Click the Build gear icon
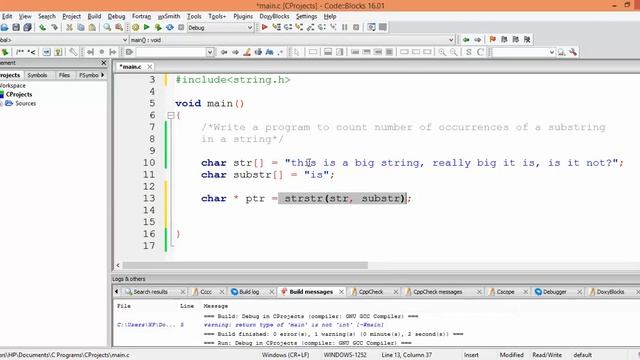 [x=136, y=27]
